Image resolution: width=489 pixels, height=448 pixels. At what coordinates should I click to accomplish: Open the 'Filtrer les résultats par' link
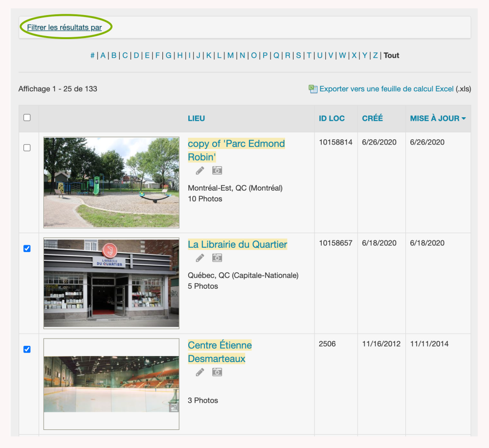pyautogui.click(x=64, y=27)
